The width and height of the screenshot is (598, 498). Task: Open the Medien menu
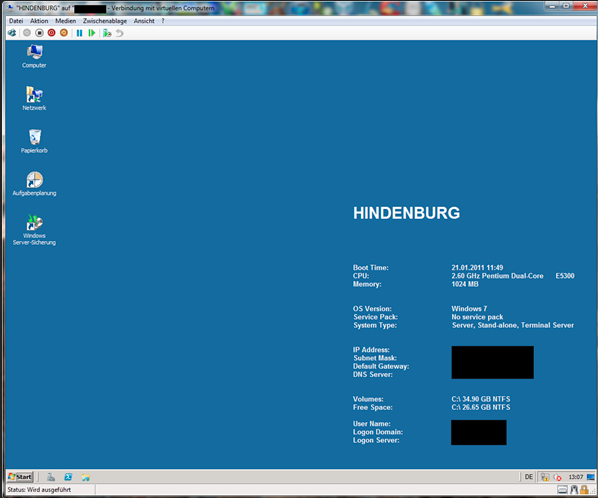point(66,21)
